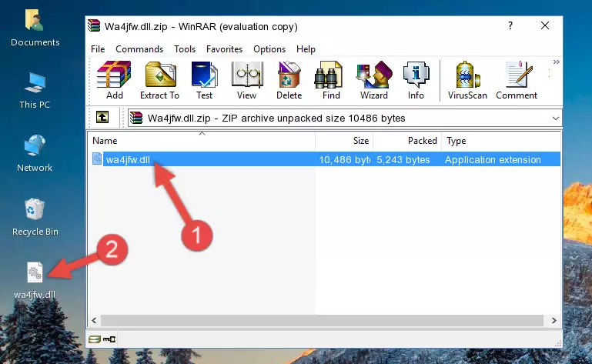This screenshot has width=592, height=364.
Task: Select the Recycle Bin desktop icon
Action: point(35,217)
